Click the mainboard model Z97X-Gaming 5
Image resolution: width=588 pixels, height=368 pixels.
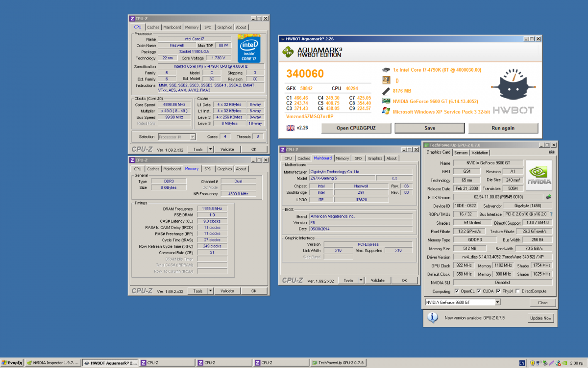[x=343, y=178]
